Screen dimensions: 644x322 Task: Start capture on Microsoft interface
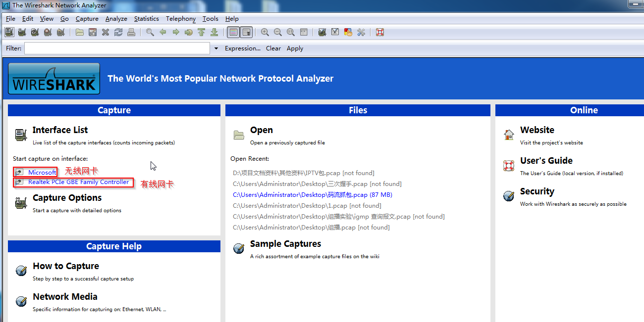pyautogui.click(x=42, y=172)
